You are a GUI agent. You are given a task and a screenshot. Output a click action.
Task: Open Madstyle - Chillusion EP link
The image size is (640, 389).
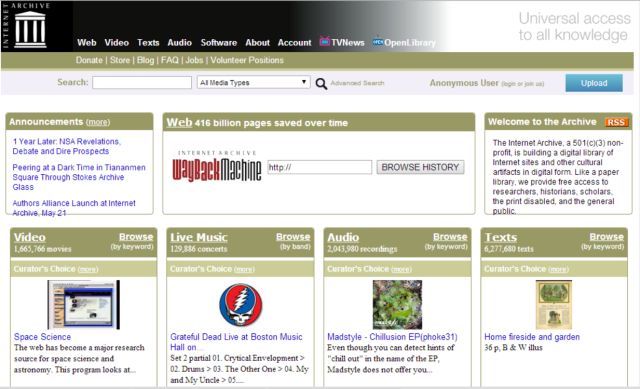pos(392,337)
